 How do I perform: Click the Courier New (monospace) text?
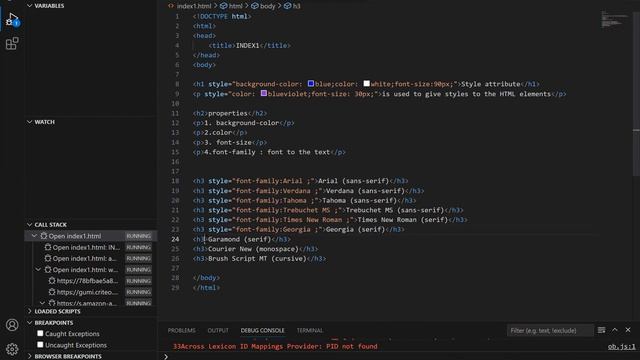pos(253,249)
